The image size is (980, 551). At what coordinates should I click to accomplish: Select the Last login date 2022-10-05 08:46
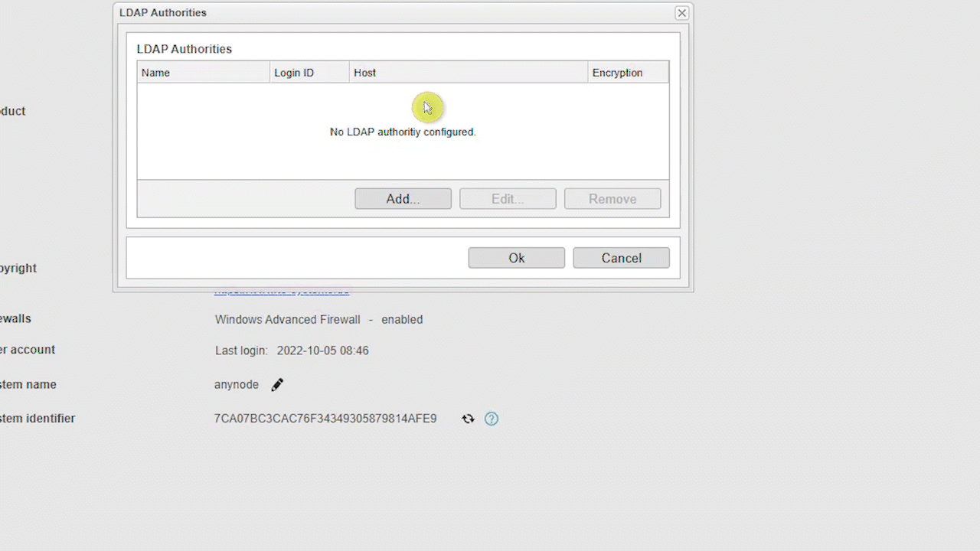322,350
